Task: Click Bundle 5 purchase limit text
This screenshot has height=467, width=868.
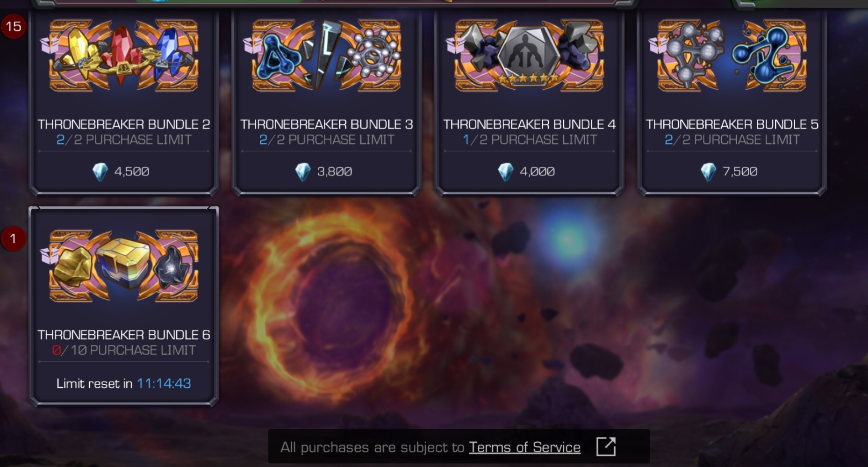Action: [732, 140]
